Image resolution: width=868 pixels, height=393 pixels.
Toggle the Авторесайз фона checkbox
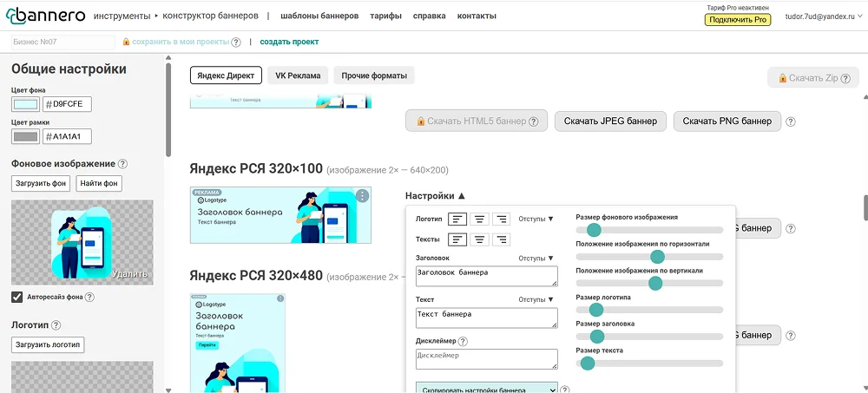coord(17,298)
